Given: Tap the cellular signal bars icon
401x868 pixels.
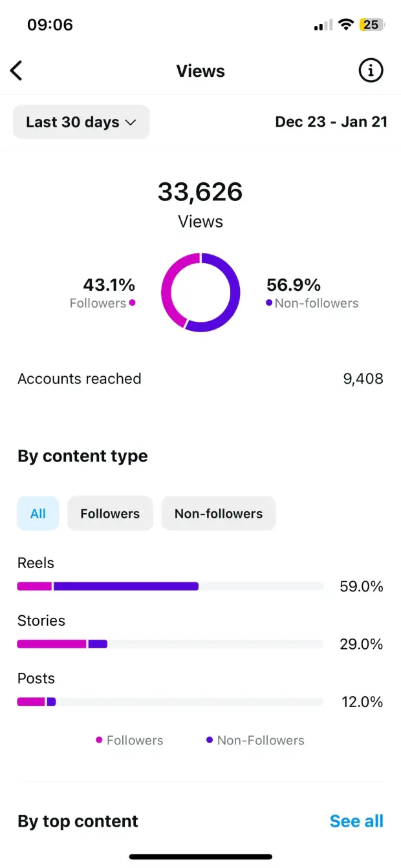Looking at the screenshot, I should (323, 26).
